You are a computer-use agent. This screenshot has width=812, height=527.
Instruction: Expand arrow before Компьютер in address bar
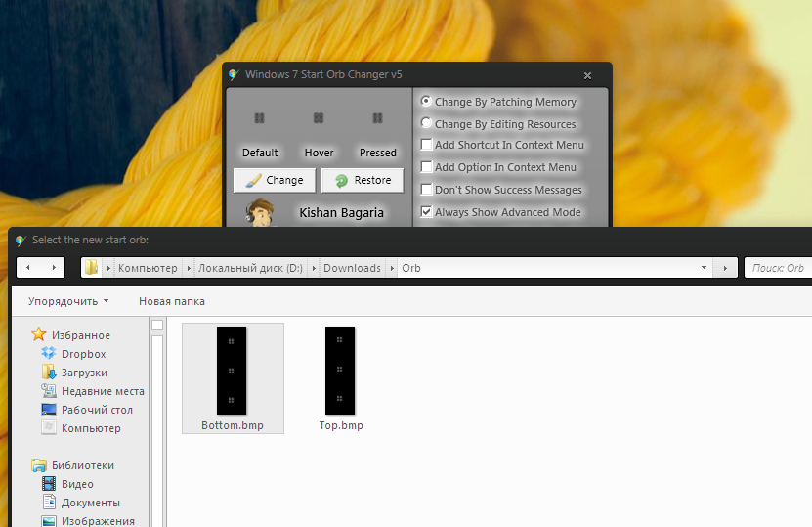pyautogui.click(x=108, y=268)
